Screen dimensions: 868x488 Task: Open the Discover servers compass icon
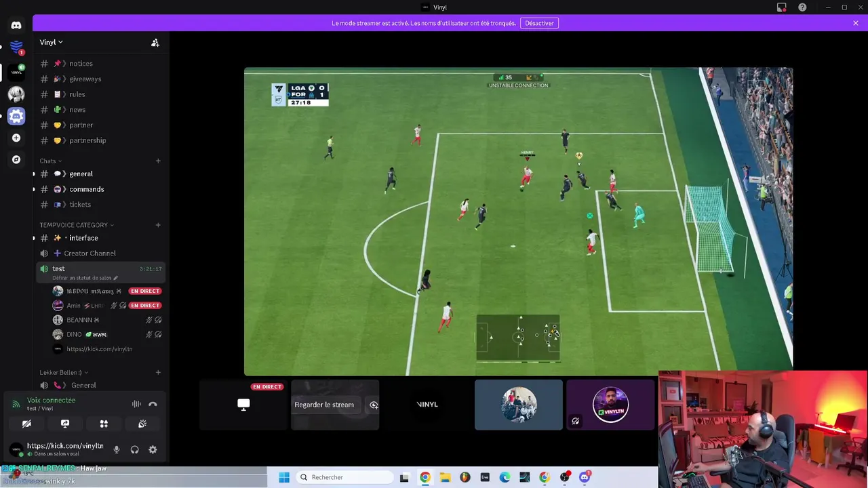(x=16, y=159)
